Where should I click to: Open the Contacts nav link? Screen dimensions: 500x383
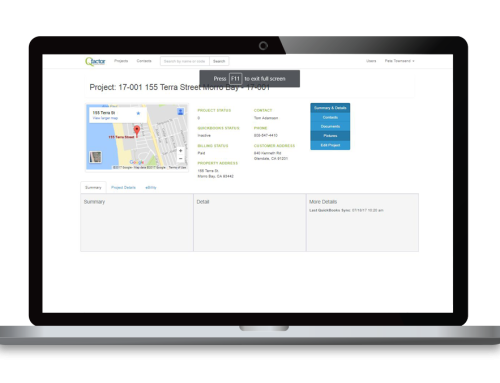[x=144, y=61]
